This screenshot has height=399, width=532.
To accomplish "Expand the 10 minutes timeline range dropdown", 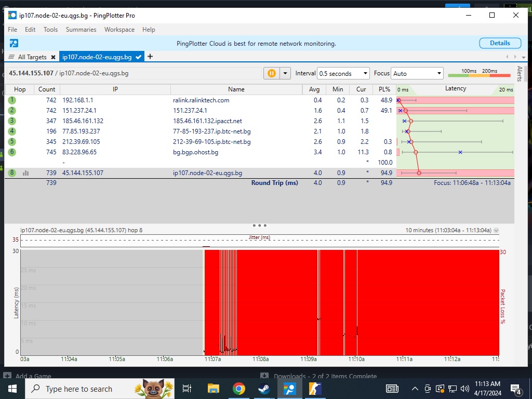I will coord(496,230).
